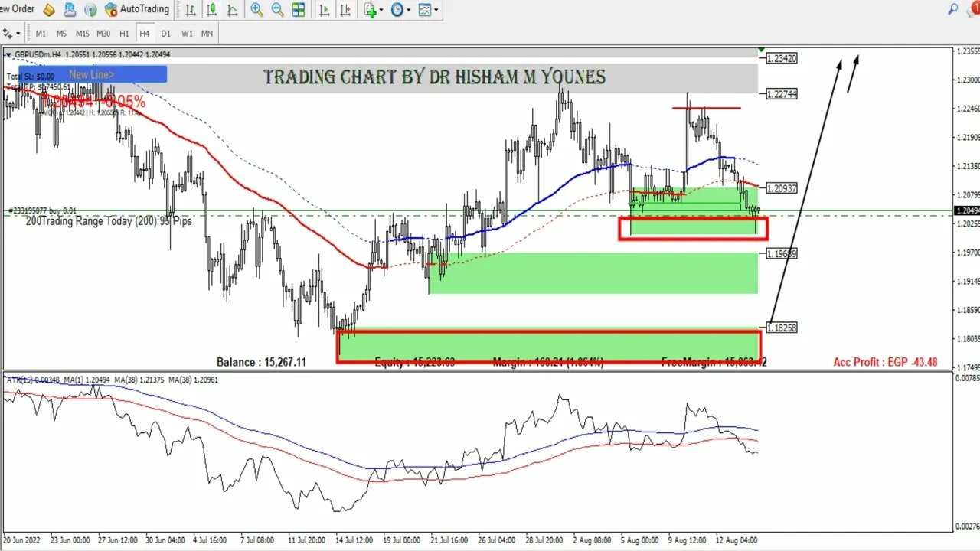Select the M5 timeframe

pos(61,34)
